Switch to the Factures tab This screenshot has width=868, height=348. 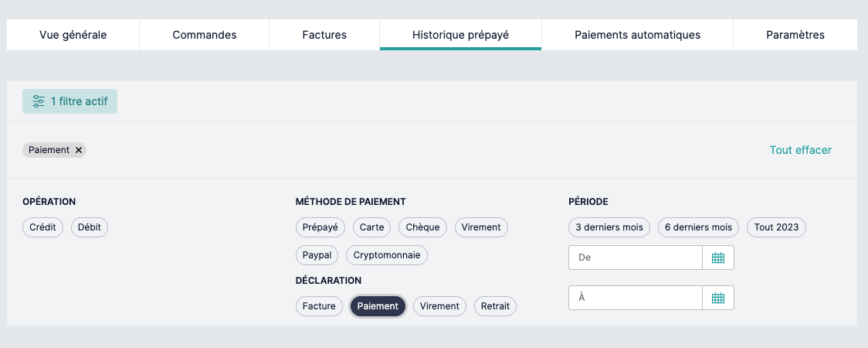(x=324, y=35)
